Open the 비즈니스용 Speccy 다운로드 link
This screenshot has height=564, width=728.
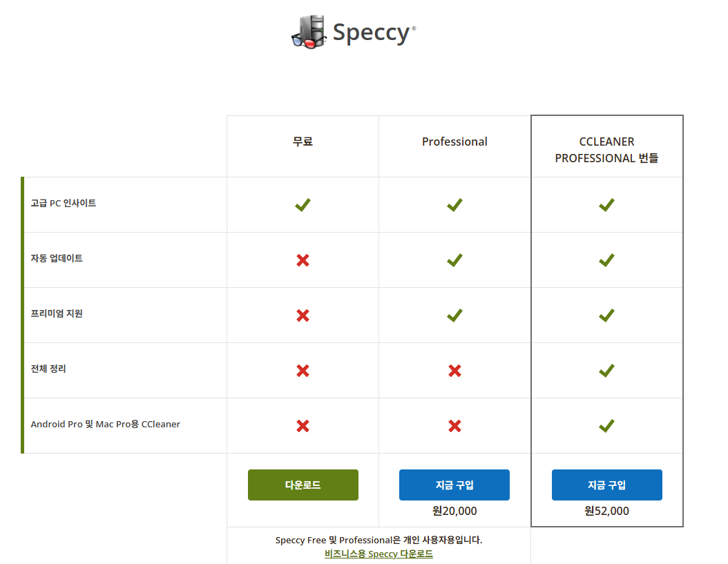click(x=379, y=554)
